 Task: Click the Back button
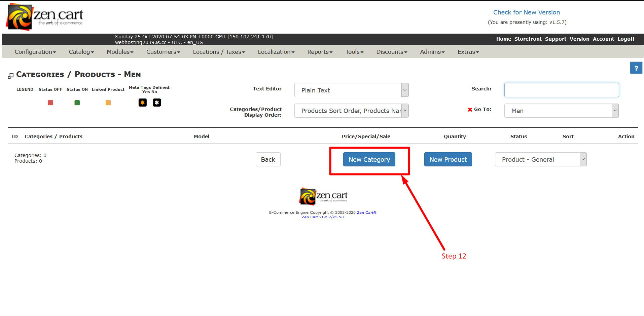(x=268, y=159)
